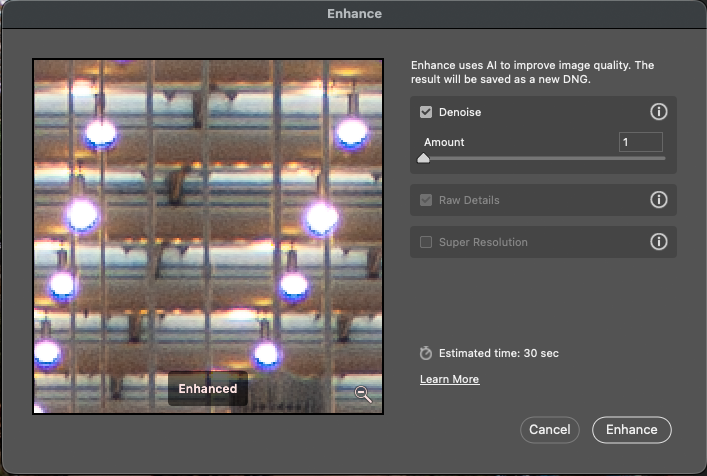
Task: Click the Amount slider track midpoint
Action: (x=543, y=158)
